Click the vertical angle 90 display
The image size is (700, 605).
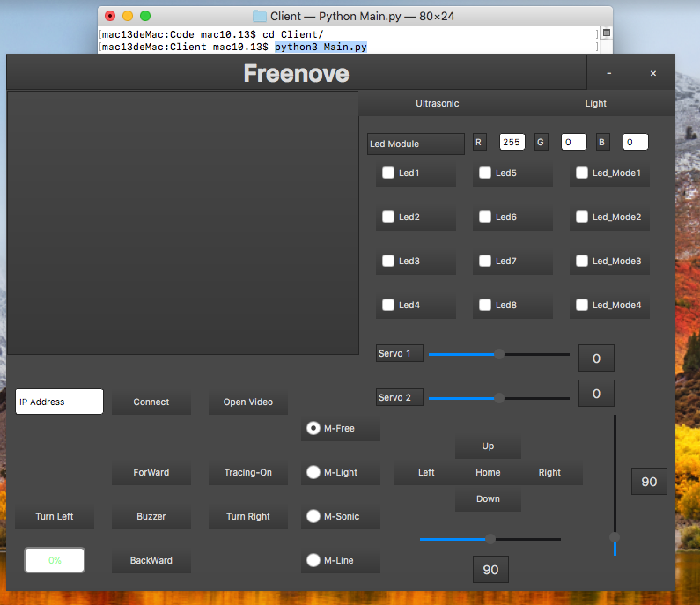(649, 482)
